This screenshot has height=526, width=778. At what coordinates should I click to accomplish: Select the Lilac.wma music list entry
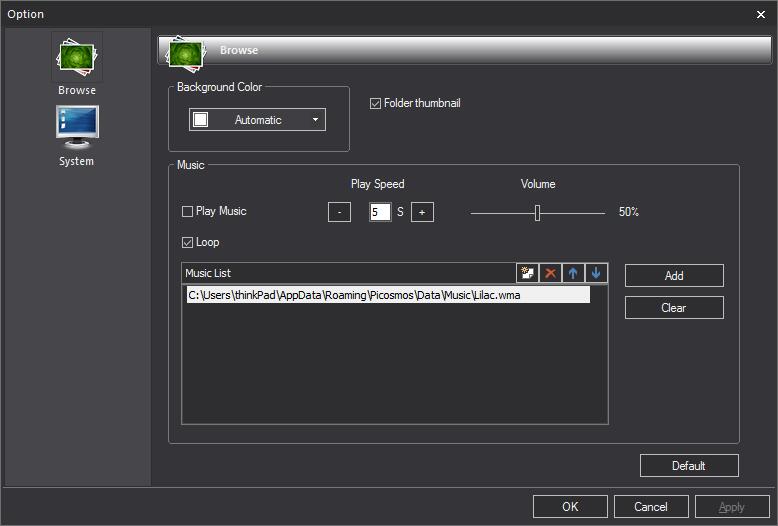(387, 295)
